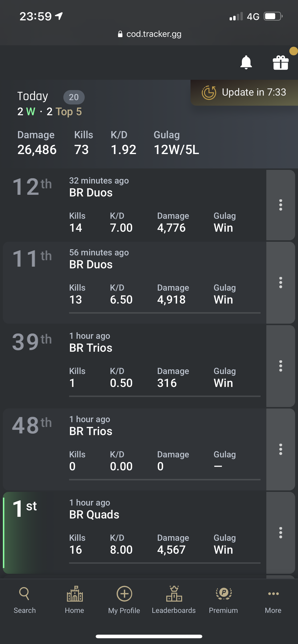
Task: Go to Home castle icon
Action: point(74,600)
